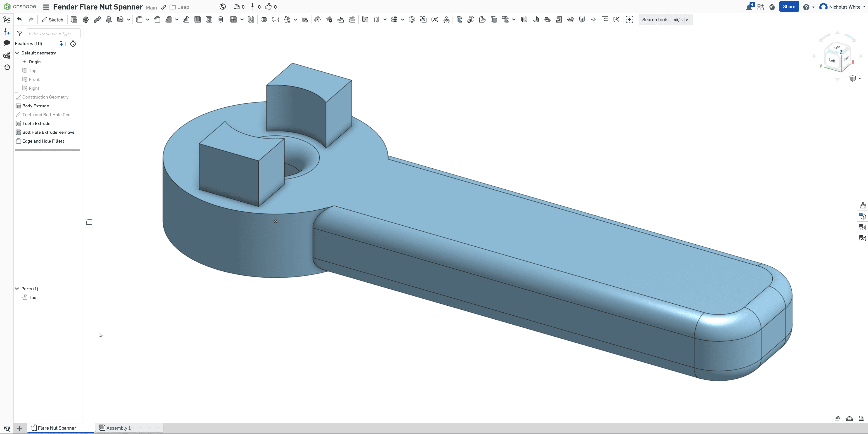Viewport: 868px width, 434px height.
Task: Click the Undo arrow
Action: pos(19,19)
